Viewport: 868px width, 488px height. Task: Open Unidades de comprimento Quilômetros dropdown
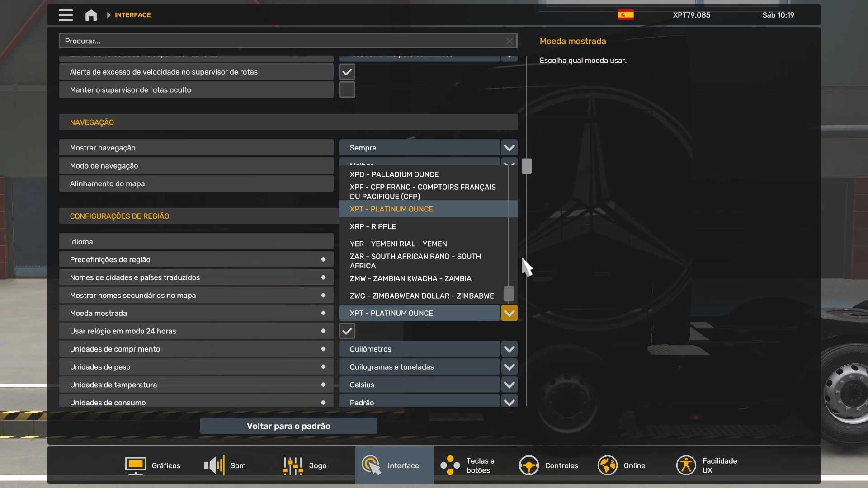[419, 349]
